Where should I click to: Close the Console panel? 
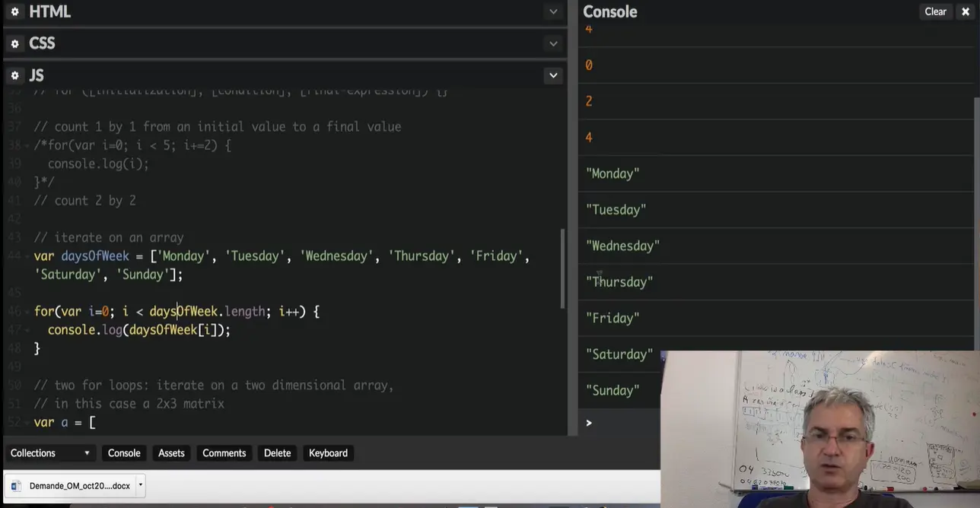[x=966, y=11]
